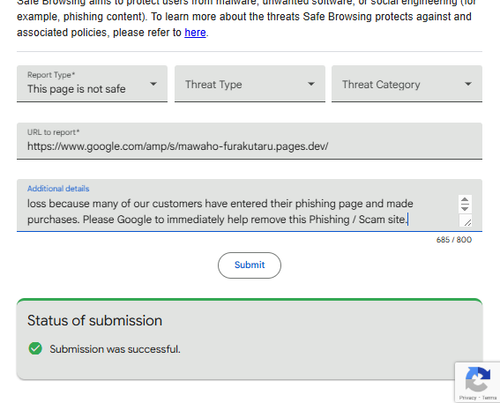Click the green success checkmark icon
Screen dimensions: 500x403
pos(35,348)
